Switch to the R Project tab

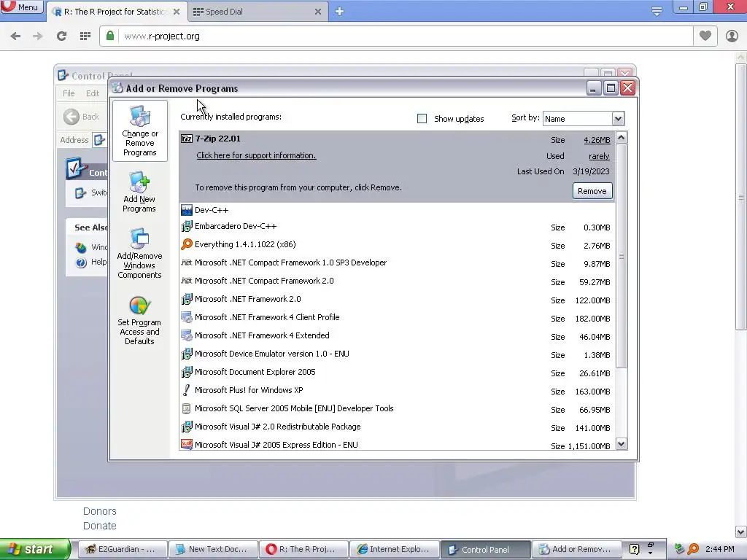tap(116, 12)
